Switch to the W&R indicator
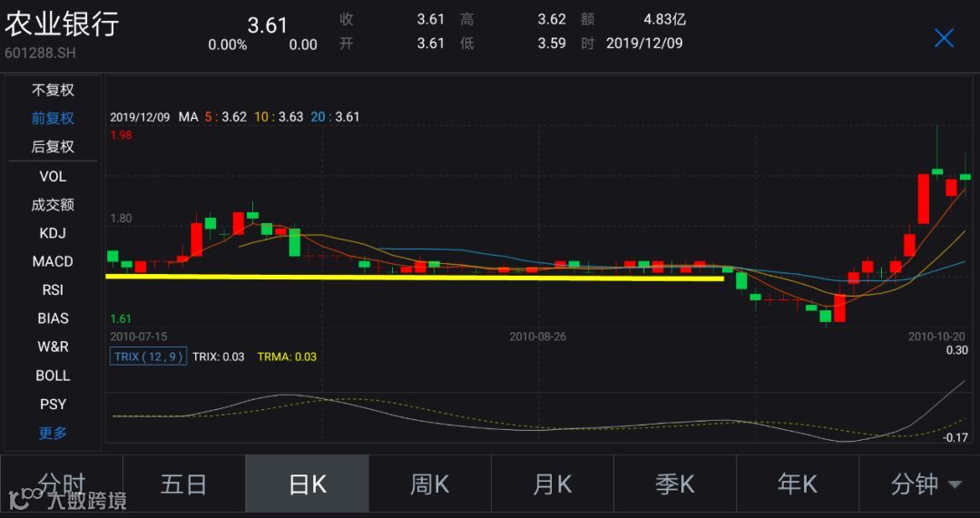Viewport: 980px width, 518px height. [x=54, y=347]
